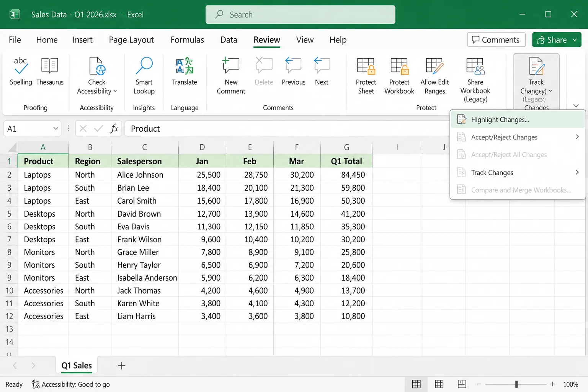Open Allow Edit Ranges
The image size is (588, 392).
(434, 75)
